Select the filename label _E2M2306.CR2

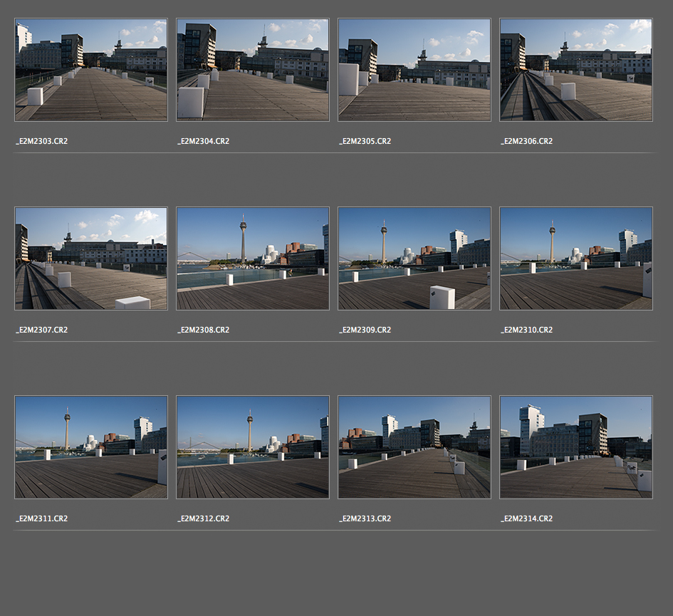(x=526, y=141)
